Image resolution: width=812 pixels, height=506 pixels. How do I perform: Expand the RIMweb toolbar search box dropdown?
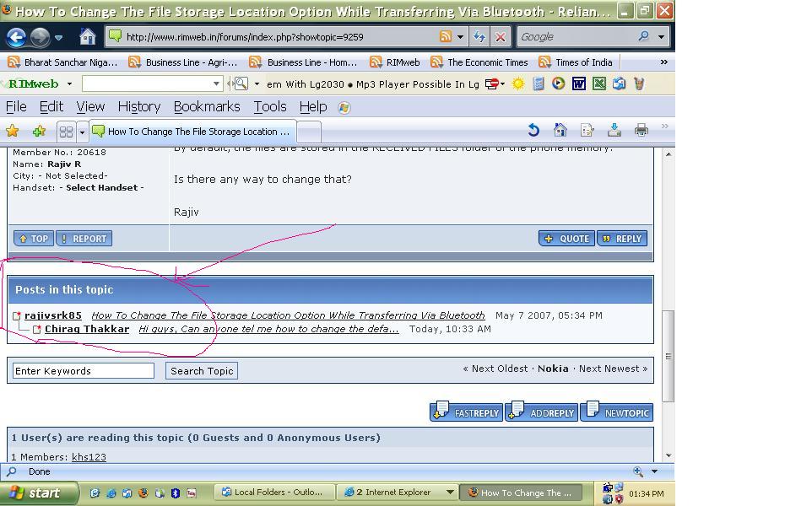click(x=216, y=83)
